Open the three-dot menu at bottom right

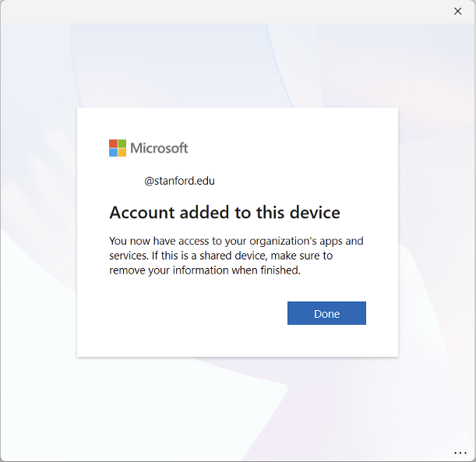tap(459, 453)
